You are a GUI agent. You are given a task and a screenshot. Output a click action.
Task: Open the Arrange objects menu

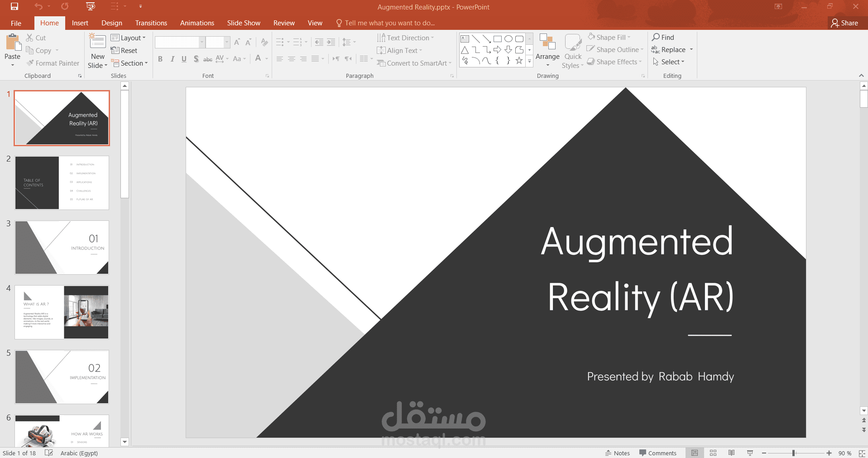pos(547,50)
